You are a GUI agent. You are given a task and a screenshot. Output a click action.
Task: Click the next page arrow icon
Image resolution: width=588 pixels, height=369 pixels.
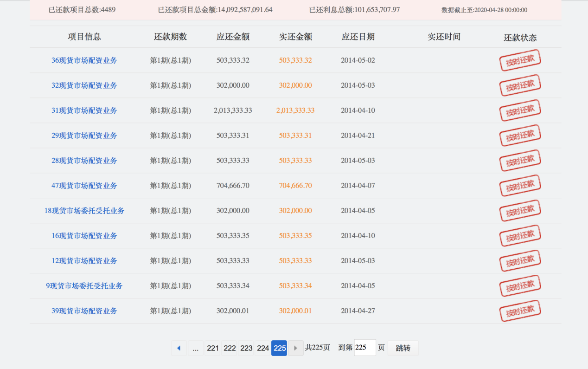296,348
